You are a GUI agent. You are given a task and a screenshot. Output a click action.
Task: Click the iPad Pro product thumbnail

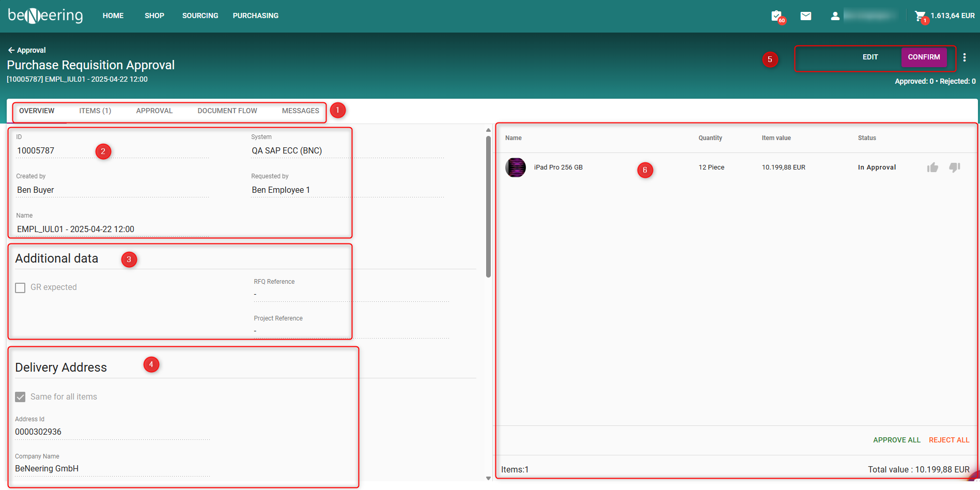515,167
